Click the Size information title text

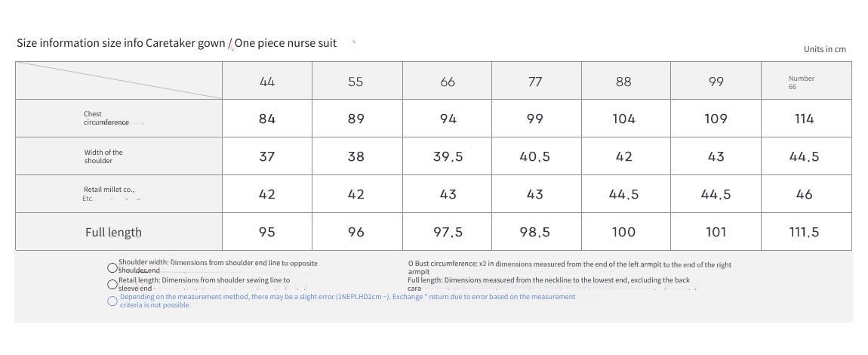pyautogui.click(x=177, y=43)
